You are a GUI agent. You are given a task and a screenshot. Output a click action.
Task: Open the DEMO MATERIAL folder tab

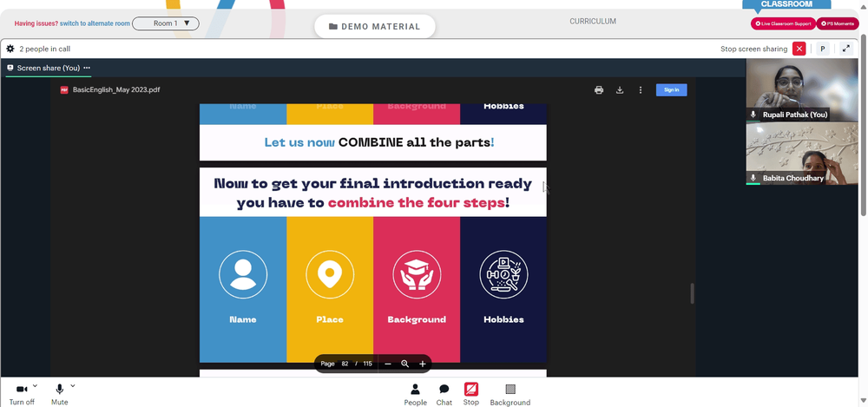click(x=375, y=27)
